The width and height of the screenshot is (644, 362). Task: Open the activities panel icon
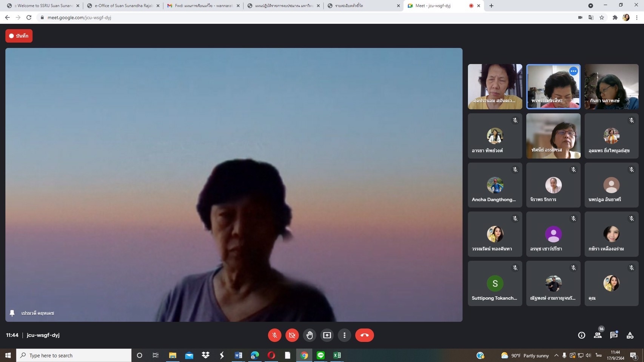(x=630, y=335)
